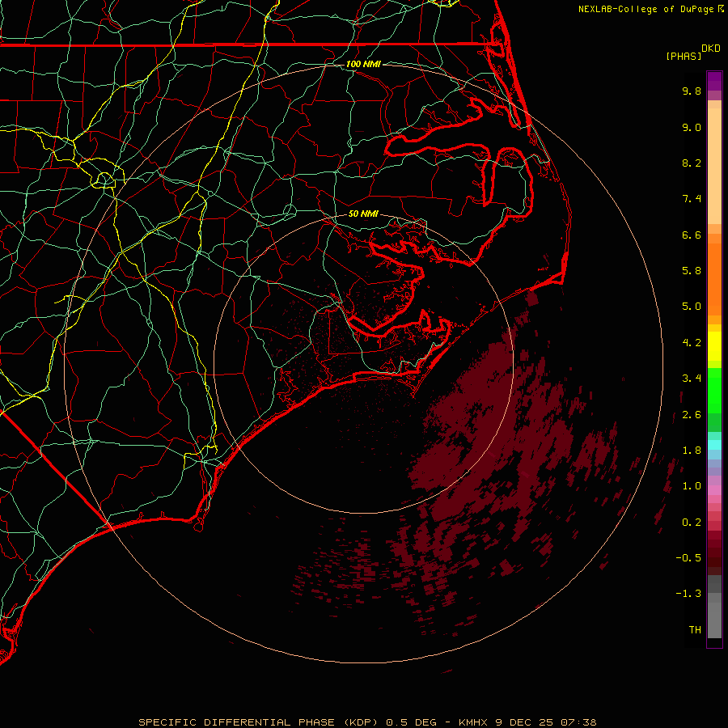Select the 4.2 scale value
Viewport: 728px width, 728px height.
692,343
